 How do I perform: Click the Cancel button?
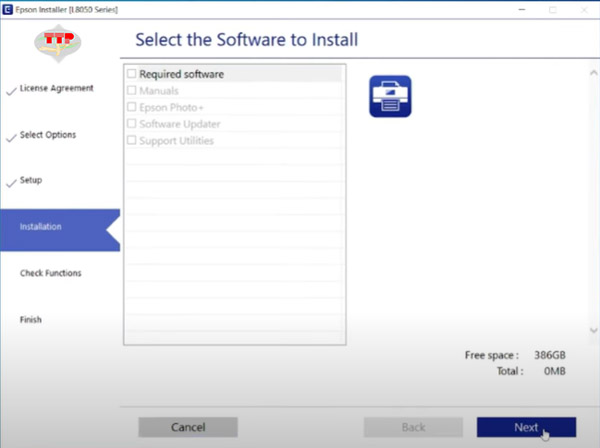(188, 427)
